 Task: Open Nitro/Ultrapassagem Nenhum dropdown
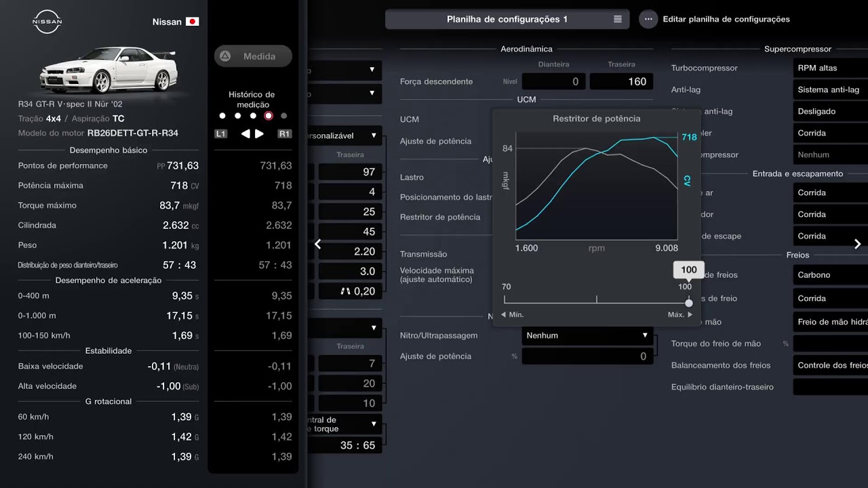(x=588, y=335)
